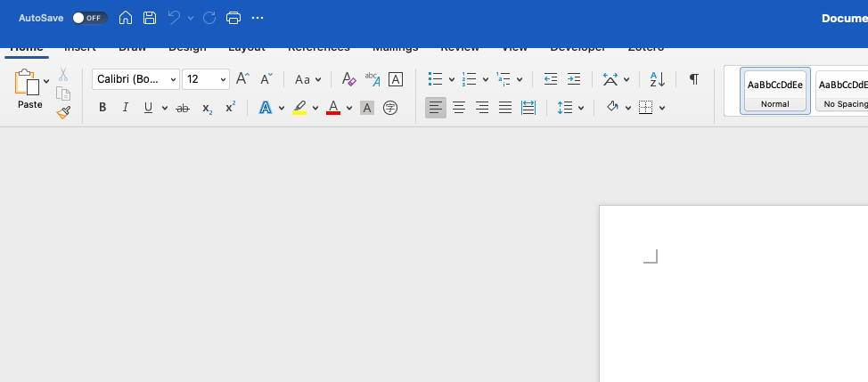The image size is (868, 382).
Task: Click the Enclose Characters circled icon
Action: [x=390, y=108]
